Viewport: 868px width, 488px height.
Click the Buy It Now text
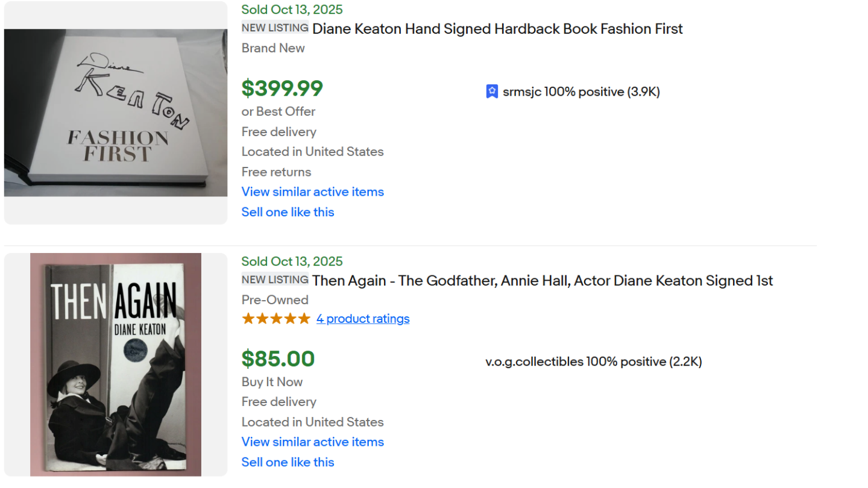point(272,382)
